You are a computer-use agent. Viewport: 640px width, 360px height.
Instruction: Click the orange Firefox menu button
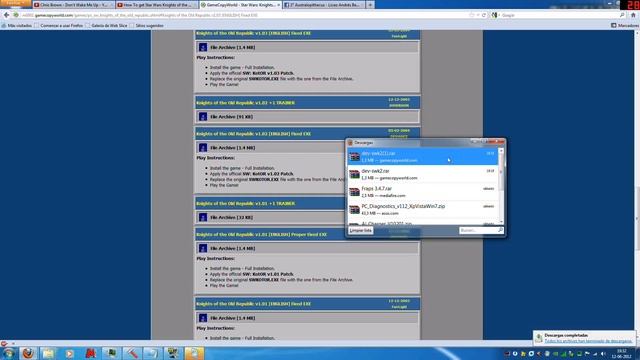[15, 3]
